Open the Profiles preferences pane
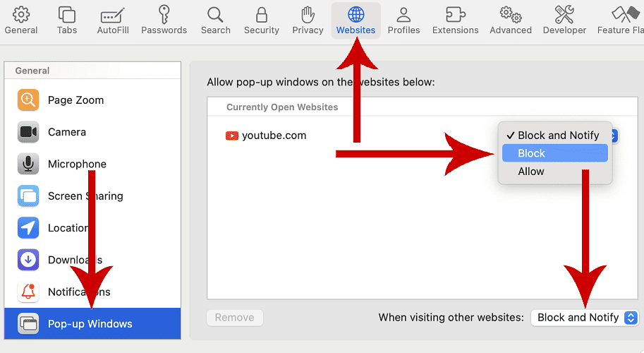The height and width of the screenshot is (353, 644). click(x=403, y=20)
